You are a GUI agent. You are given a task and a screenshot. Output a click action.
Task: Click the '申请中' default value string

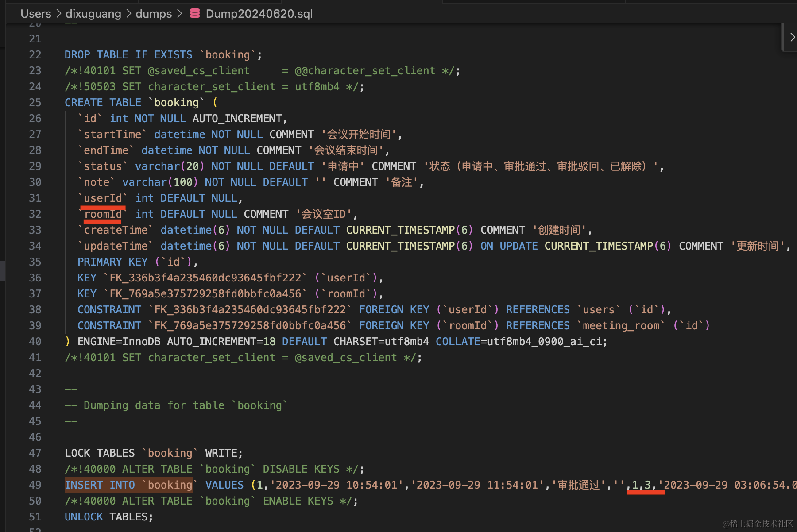[x=343, y=166]
